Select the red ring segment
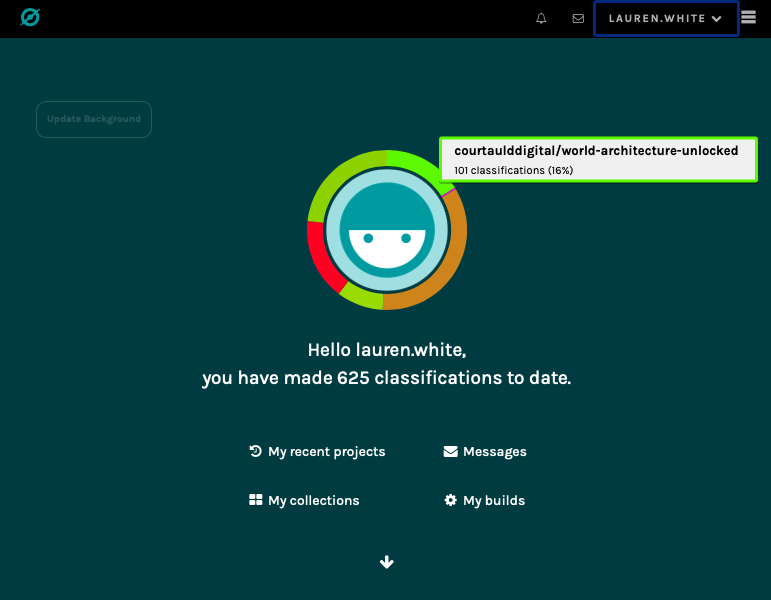This screenshot has width=771, height=600. (322, 258)
